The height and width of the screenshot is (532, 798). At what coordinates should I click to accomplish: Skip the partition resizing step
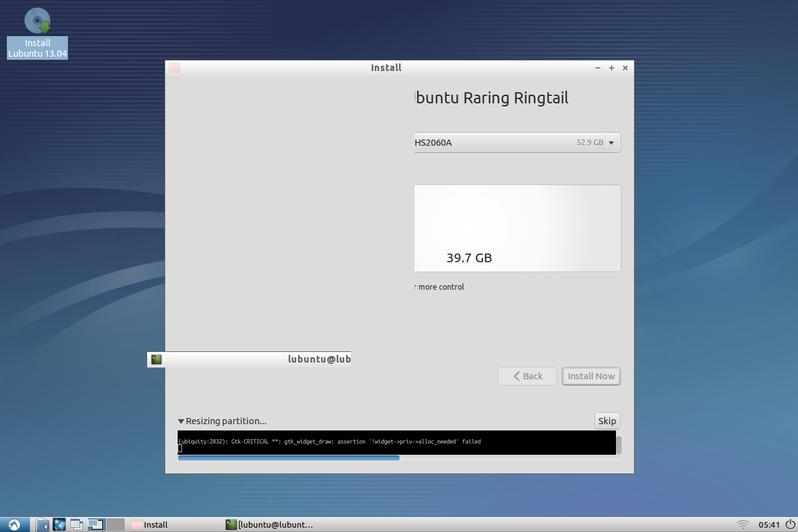[x=607, y=421]
